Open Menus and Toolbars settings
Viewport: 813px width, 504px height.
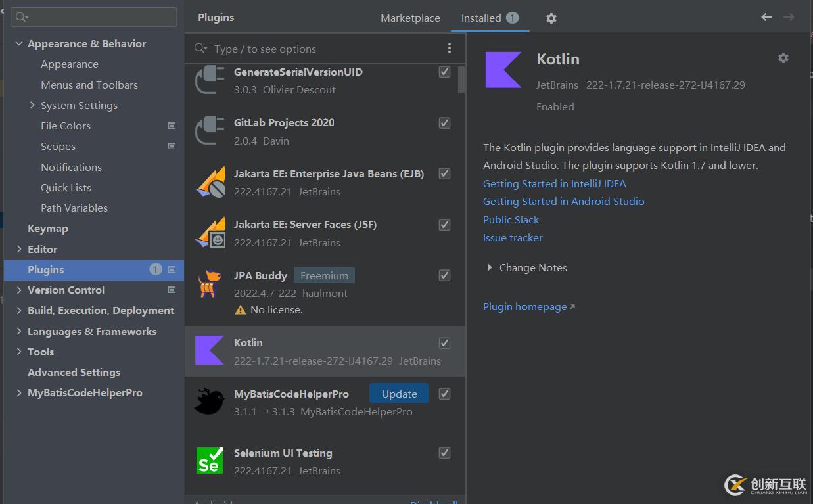click(89, 85)
